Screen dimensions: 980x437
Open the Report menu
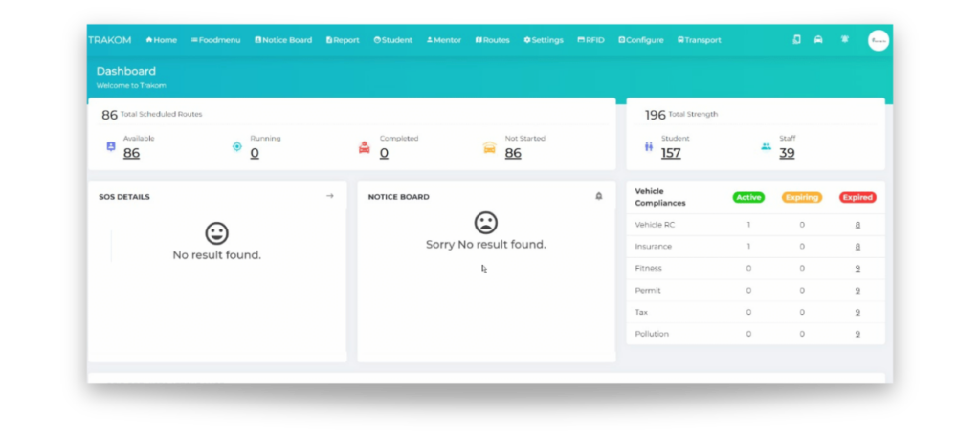343,40
